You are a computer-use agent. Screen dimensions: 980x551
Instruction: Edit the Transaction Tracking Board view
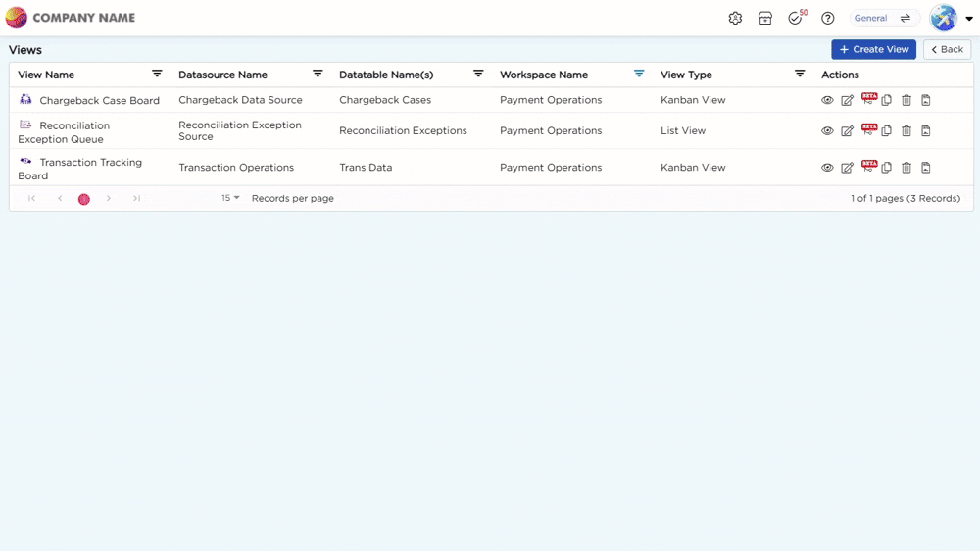click(847, 168)
